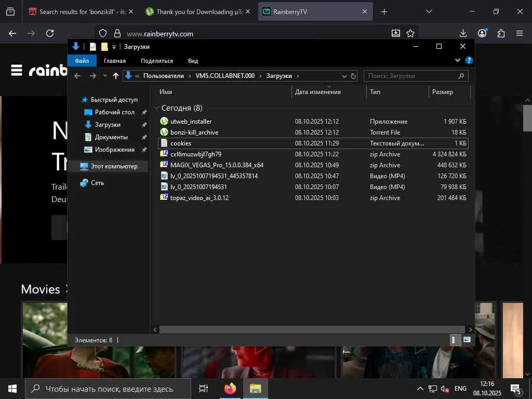Open the Вид ribbon tab

(193, 61)
